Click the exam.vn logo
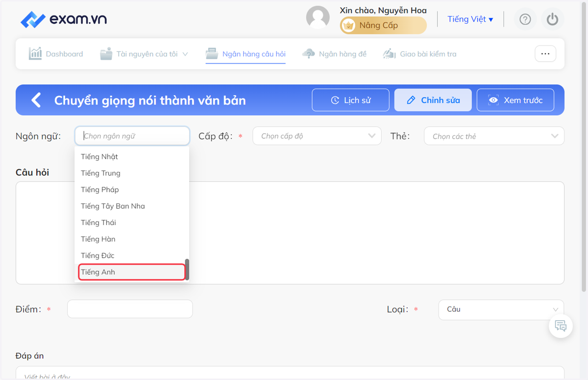 (64, 19)
